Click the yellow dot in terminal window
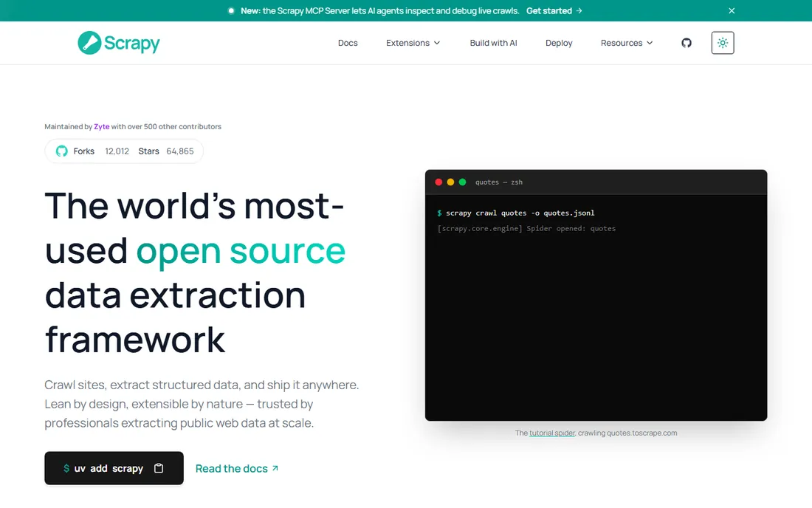Screen dimensions: 812x508 (x=450, y=182)
